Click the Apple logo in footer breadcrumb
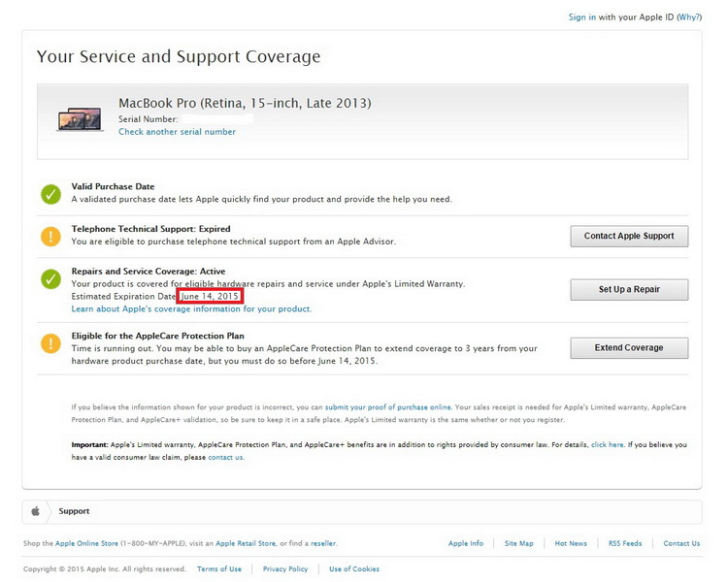 pos(35,511)
